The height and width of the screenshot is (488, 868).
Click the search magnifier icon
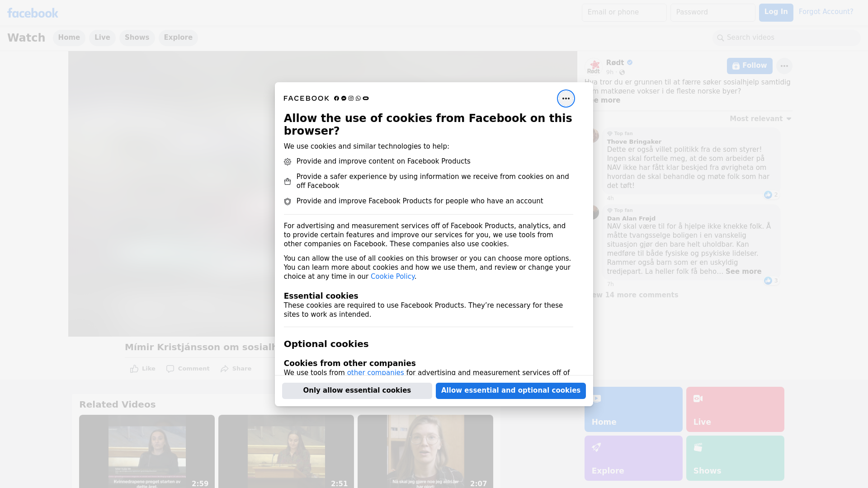point(721,38)
